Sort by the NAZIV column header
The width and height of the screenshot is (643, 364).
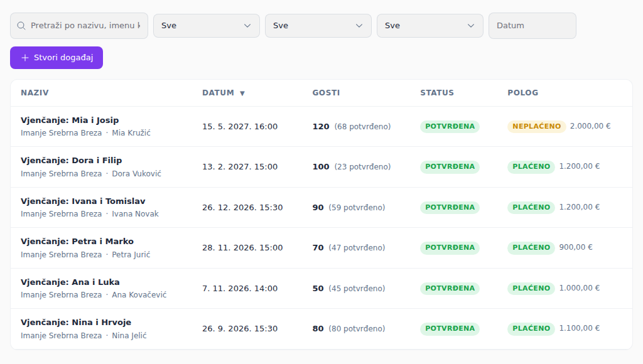point(35,93)
